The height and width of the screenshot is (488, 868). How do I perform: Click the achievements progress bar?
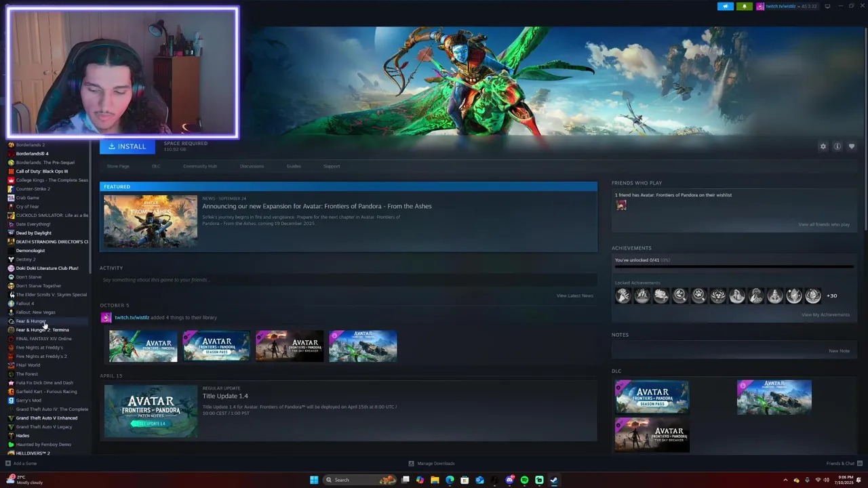[734, 268]
